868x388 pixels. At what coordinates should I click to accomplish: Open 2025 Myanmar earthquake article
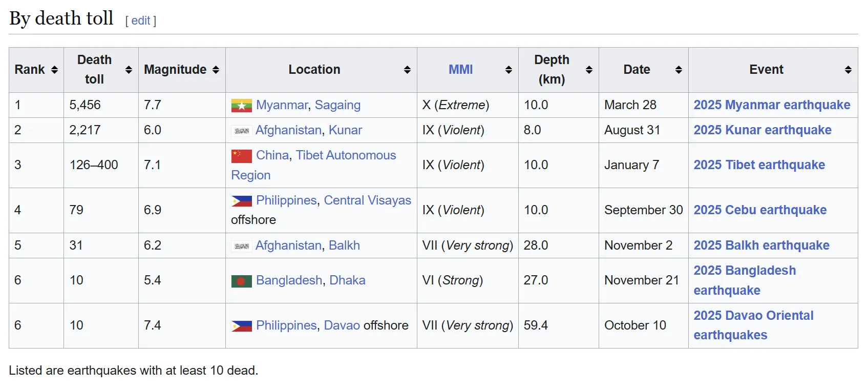[x=772, y=105]
